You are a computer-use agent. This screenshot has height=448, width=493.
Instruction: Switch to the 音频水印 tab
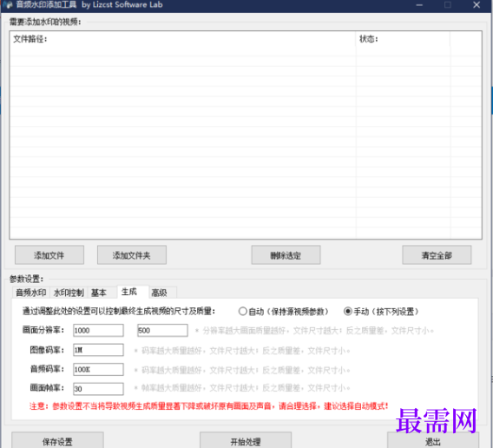coord(31,293)
